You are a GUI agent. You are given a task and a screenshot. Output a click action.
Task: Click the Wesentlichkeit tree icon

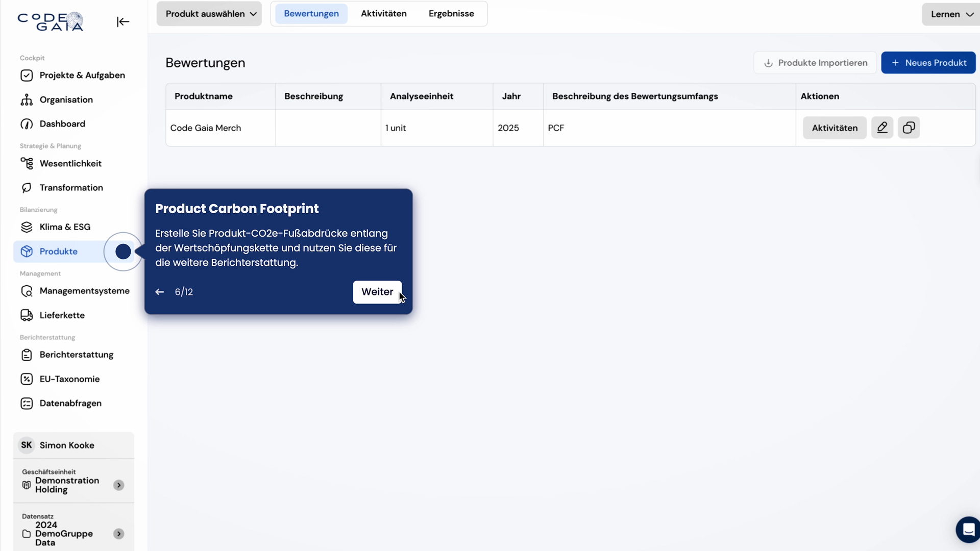coord(27,163)
